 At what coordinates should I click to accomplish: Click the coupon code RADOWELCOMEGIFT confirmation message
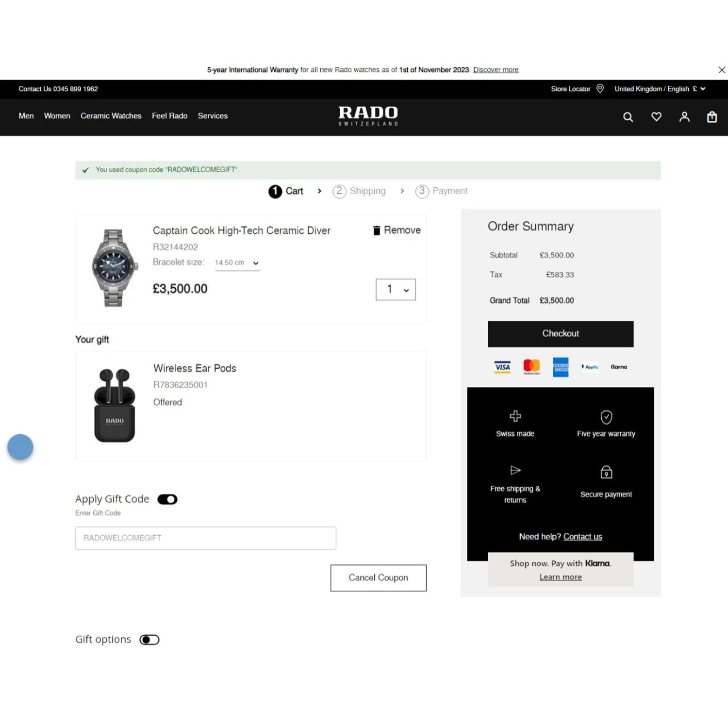(x=167, y=170)
